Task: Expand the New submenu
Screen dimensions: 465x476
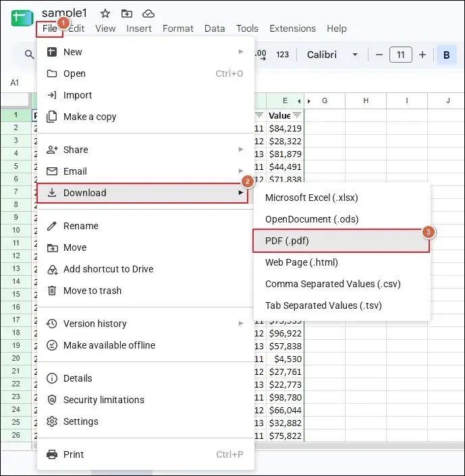Action: (x=146, y=52)
